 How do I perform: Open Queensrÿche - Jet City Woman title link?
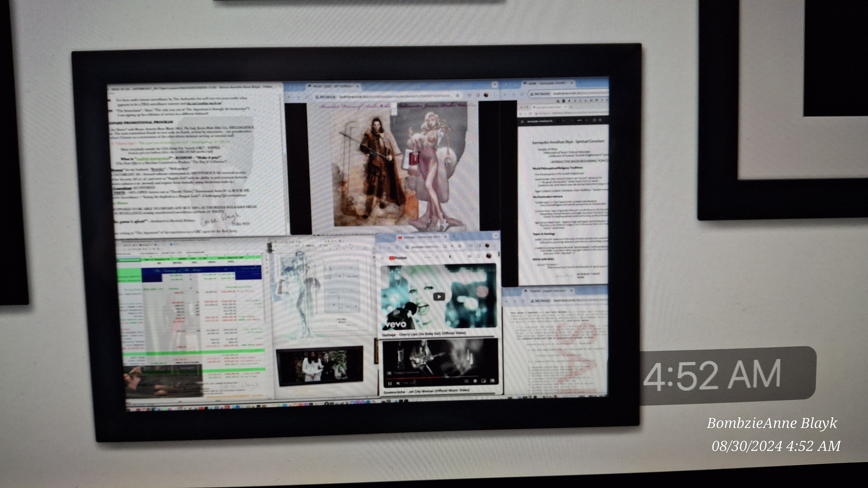coord(427,392)
